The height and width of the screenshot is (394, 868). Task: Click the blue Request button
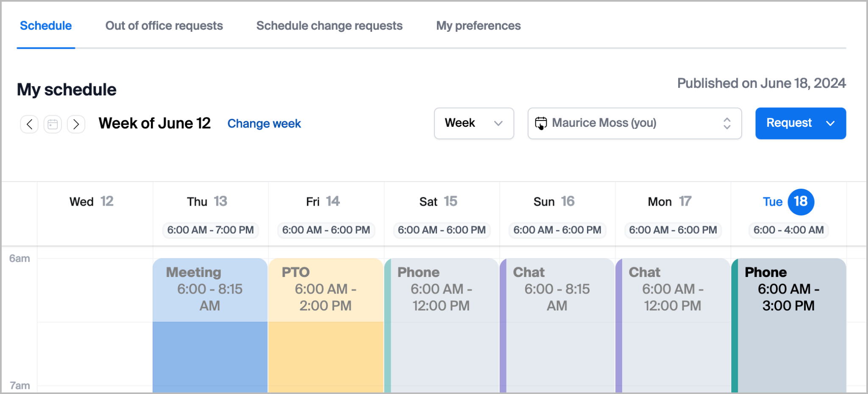(x=788, y=123)
